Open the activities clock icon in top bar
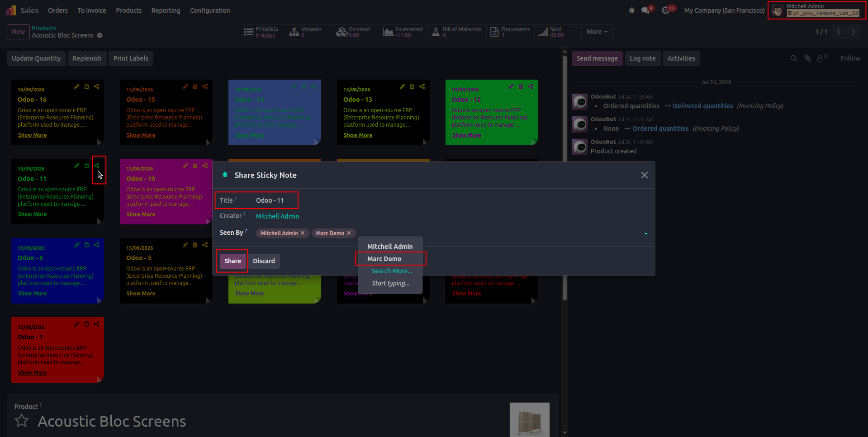The width and height of the screenshot is (868, 437). pos(665,10)
